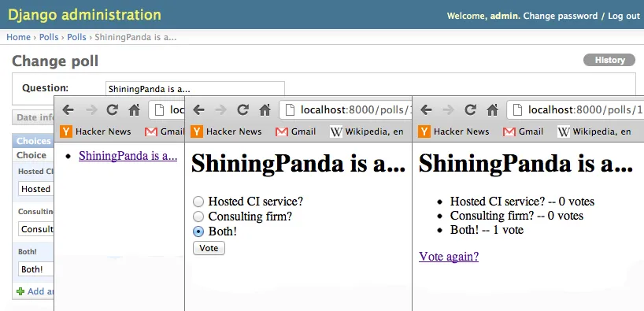Image resolution: width=644 pixels, height=311 pixels.
Task: Open Gmail bookmark in results browser window
Action: point(523,131)
